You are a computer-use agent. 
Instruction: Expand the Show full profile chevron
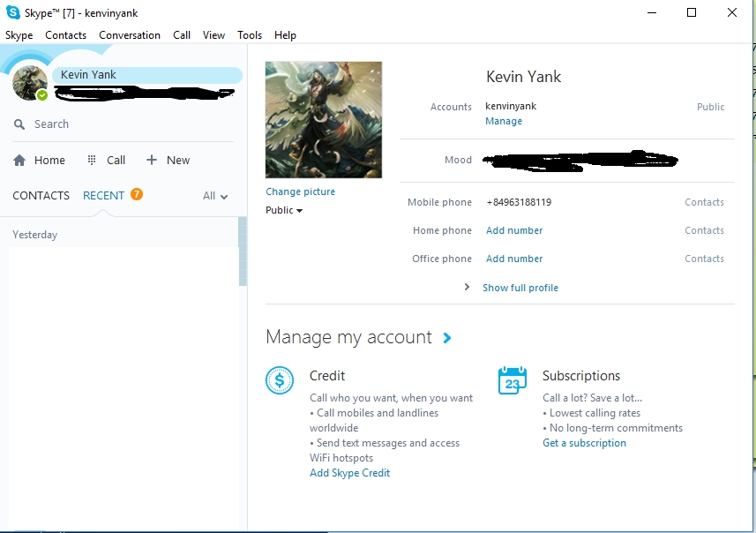(467, 287)
